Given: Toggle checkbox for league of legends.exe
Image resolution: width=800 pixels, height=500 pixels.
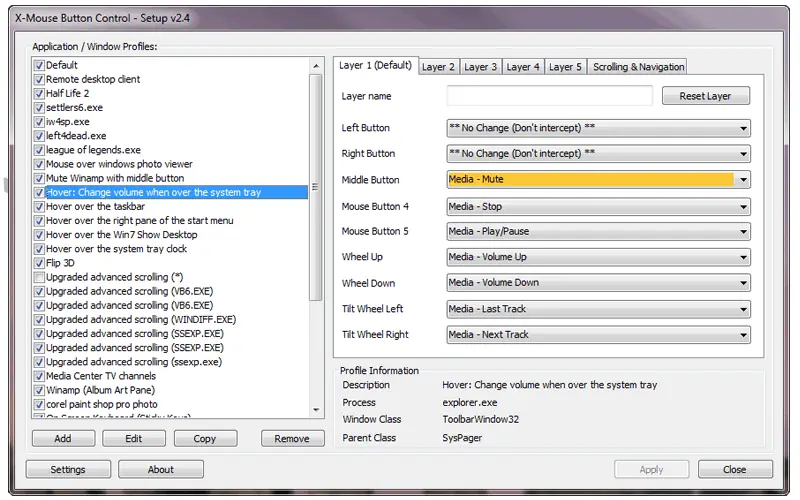Looking at the screenshot, I should point(39,151).
